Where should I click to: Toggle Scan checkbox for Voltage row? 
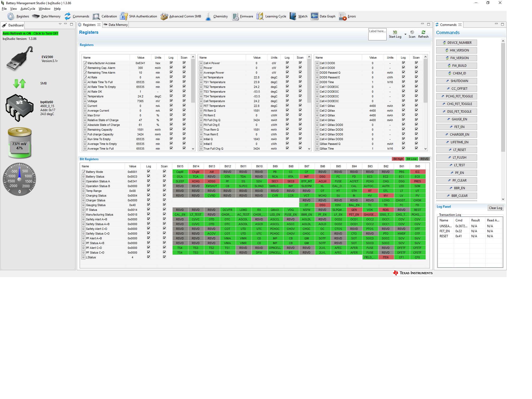tap(184, 101)
